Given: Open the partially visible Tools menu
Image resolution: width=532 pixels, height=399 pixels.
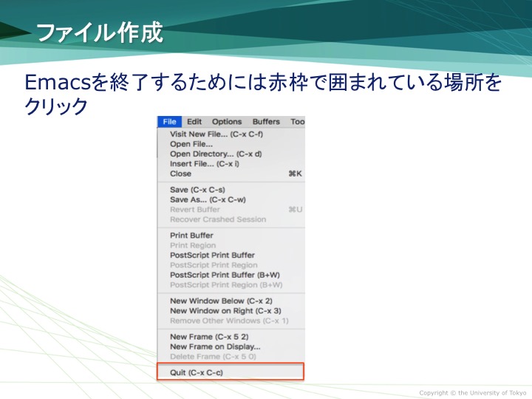Looking at the screenshot, I should [297, 122].
